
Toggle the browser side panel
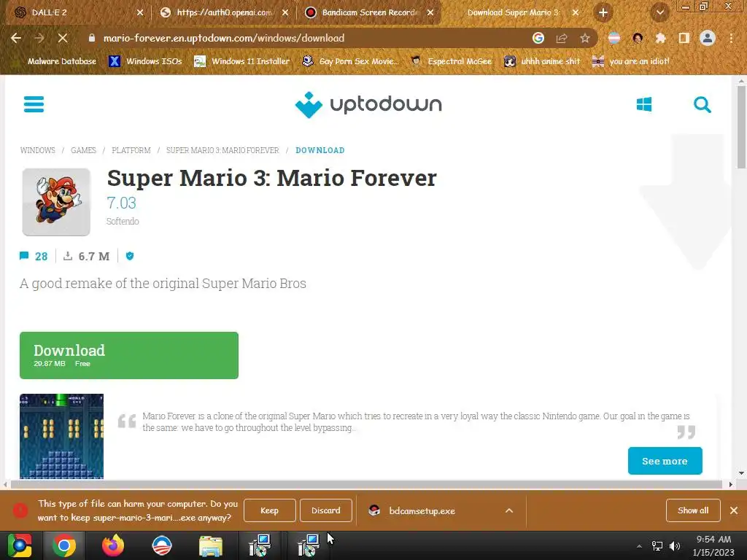[x=684, y=38]
